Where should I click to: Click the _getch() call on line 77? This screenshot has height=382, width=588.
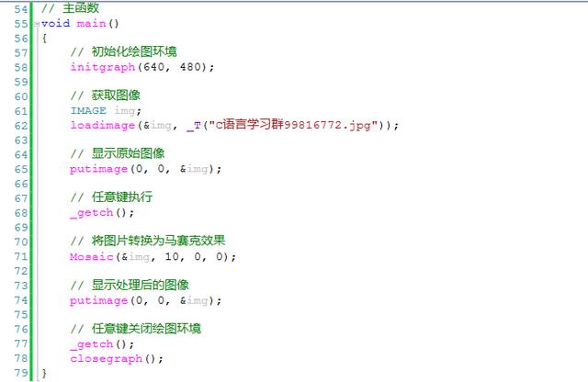click(x=102, y=344)
